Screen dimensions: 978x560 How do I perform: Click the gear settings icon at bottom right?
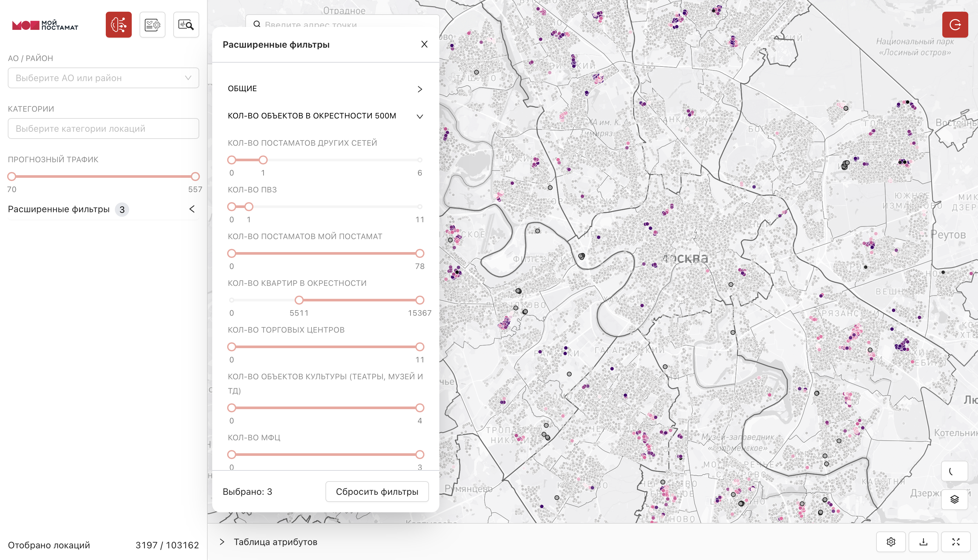point(891,542)
